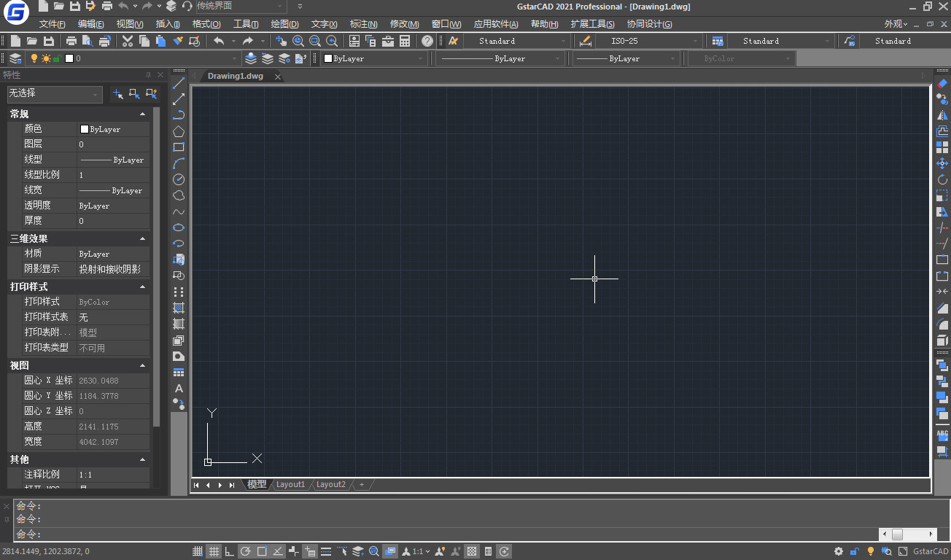The height and width of the screenshot is (560, 951).
Task: Select the Arc draw tool
Action: [179, 163]
